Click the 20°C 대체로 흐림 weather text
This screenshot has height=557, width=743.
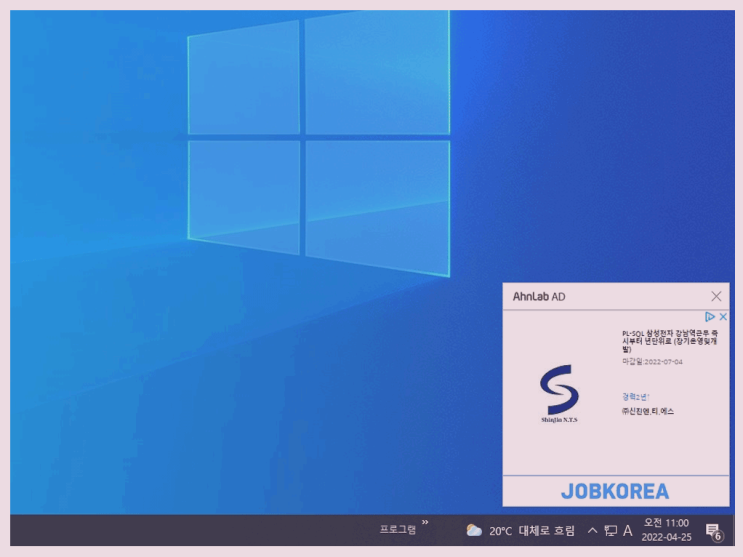pos(532,530)
